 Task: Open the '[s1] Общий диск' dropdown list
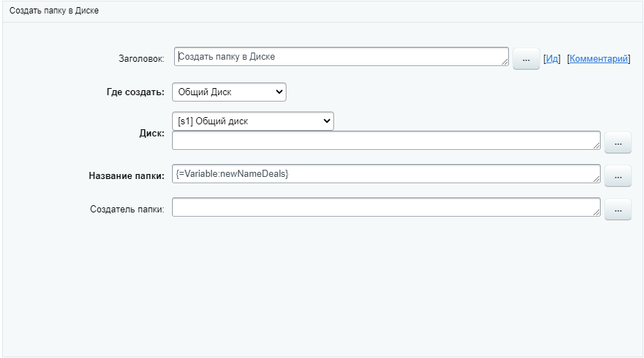point(253,121)
